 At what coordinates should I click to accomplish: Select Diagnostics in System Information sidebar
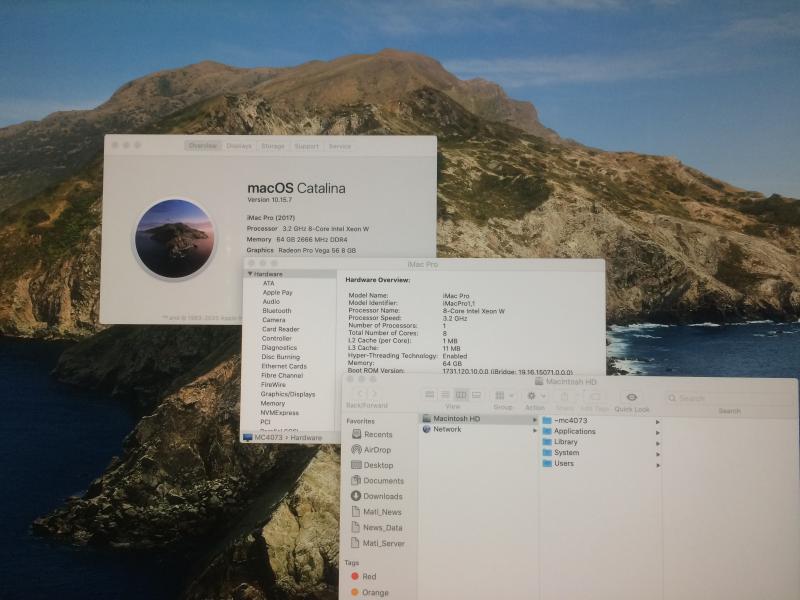[279, 347]
